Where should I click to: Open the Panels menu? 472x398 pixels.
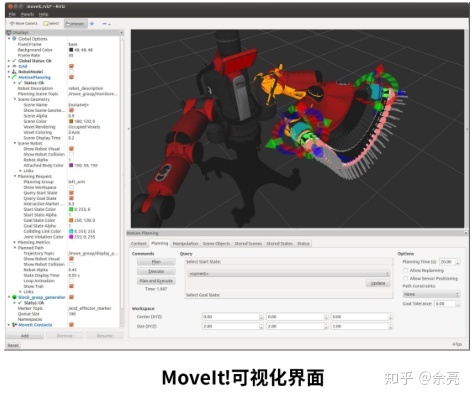27,14
